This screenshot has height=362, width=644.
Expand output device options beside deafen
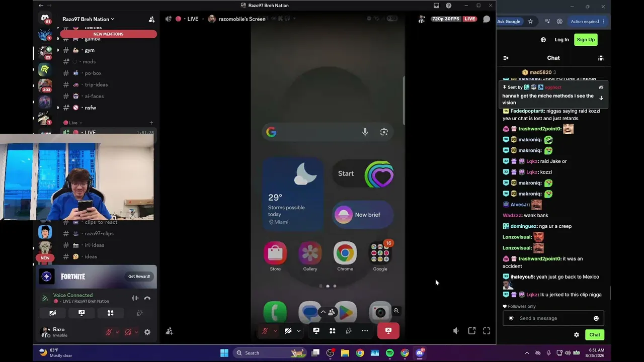136,332
